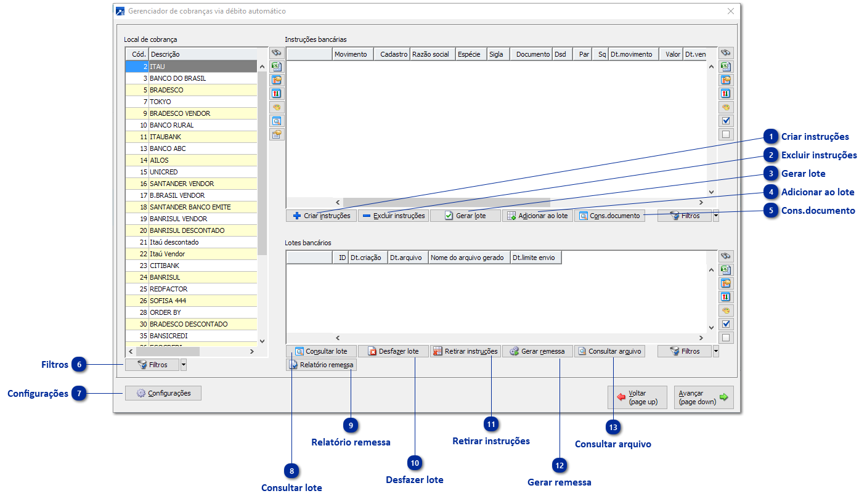Click the vertical scrollbar of Local de cobrança list
This screenshot has width=867, height=504.
[262, 163]
